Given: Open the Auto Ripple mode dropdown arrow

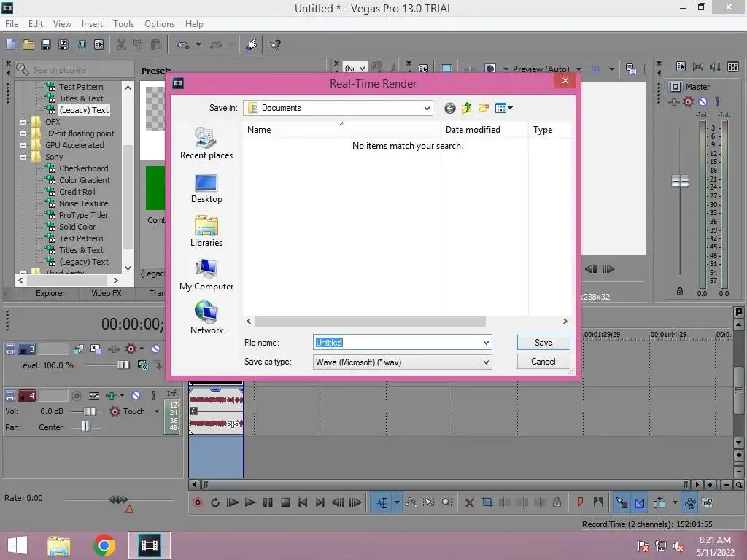Looking at the screenshot, I should [x=675, y=502].
